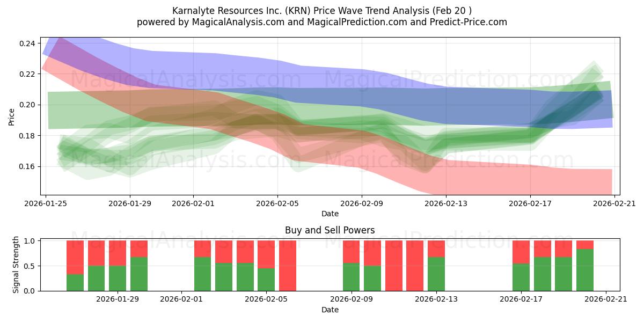
Task: Click "2026-02-01" on the price chart axis
Action: click(x=193, y=203)
